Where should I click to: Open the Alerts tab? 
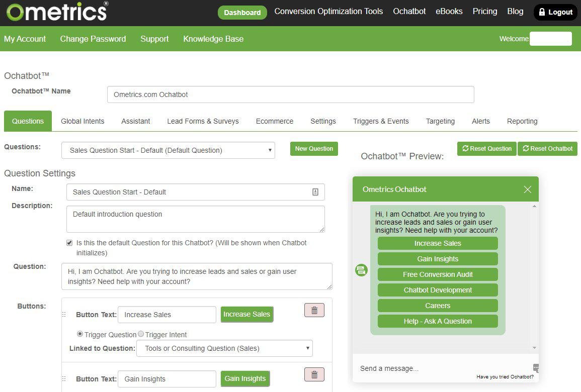coord(481,121)
